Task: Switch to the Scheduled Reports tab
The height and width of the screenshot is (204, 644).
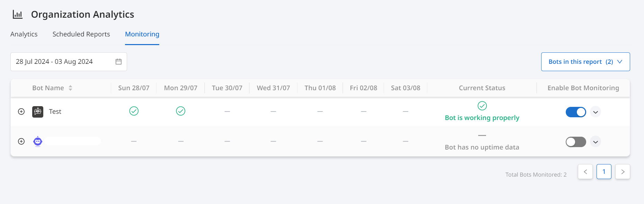Action: [x=81, y=34]
